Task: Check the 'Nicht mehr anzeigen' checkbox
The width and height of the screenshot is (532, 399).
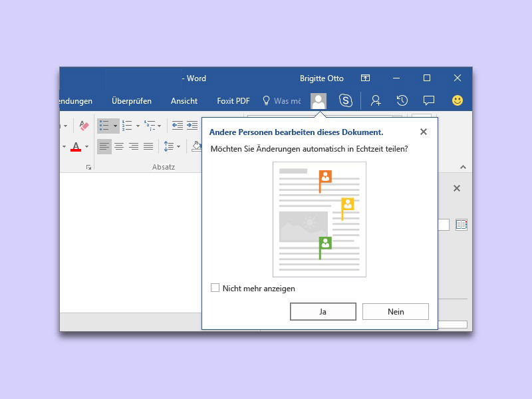Action: point(215,288)
